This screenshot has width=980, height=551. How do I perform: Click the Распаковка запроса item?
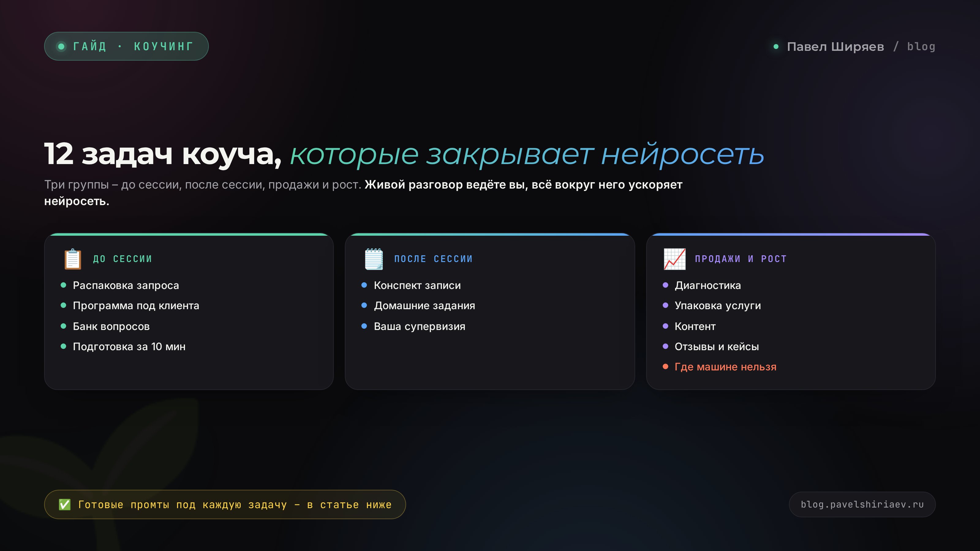(x=126, y=285)
